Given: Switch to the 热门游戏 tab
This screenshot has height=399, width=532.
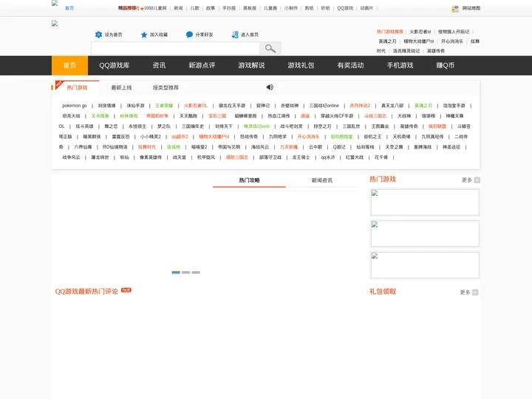Looking at the screenshot, I should click(x=77, y=87).
